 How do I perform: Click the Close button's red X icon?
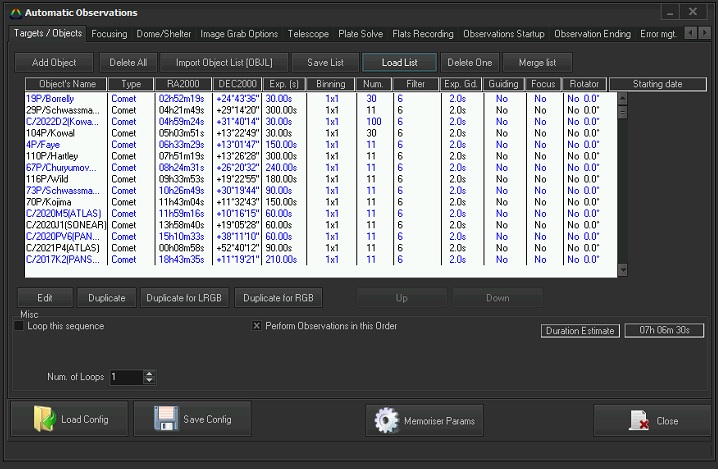click(639, 421)
